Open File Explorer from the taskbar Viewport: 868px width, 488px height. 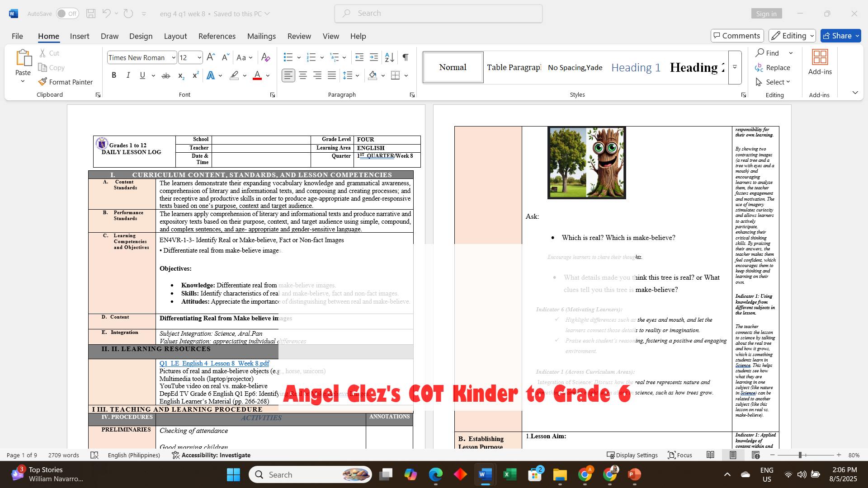click(x=560, y=474)
